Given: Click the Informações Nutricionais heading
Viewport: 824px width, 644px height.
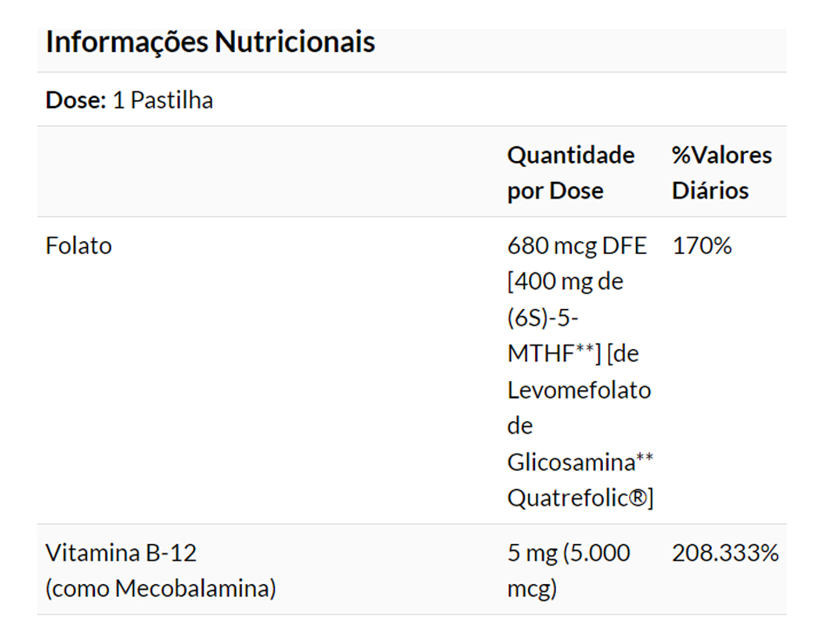Looking at the screenshot, I should (210, 42).
